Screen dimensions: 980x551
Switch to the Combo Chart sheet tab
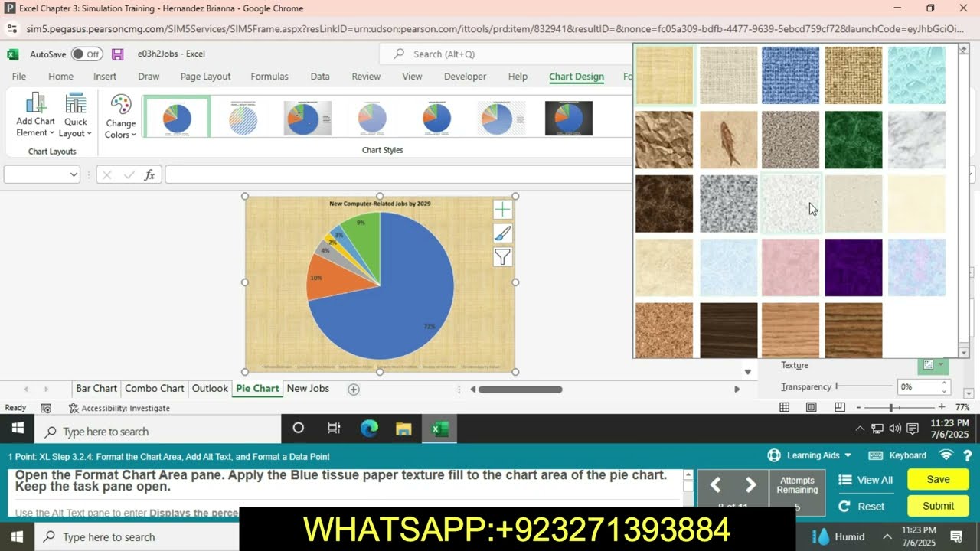(155, 389)
